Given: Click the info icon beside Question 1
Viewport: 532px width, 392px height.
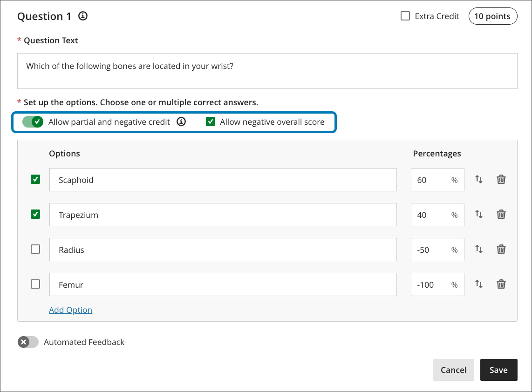Looking at the screenshot, I should pyautogui.click(x=83, y=16).
